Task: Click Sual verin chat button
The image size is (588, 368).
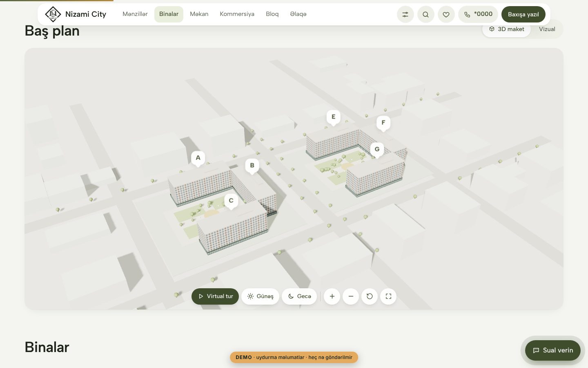Action: 553,350
